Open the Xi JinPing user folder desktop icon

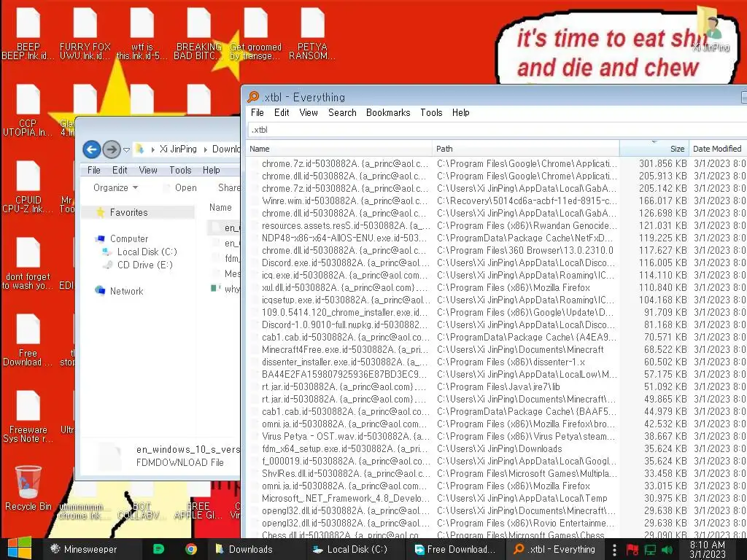(x=712, y=29)
